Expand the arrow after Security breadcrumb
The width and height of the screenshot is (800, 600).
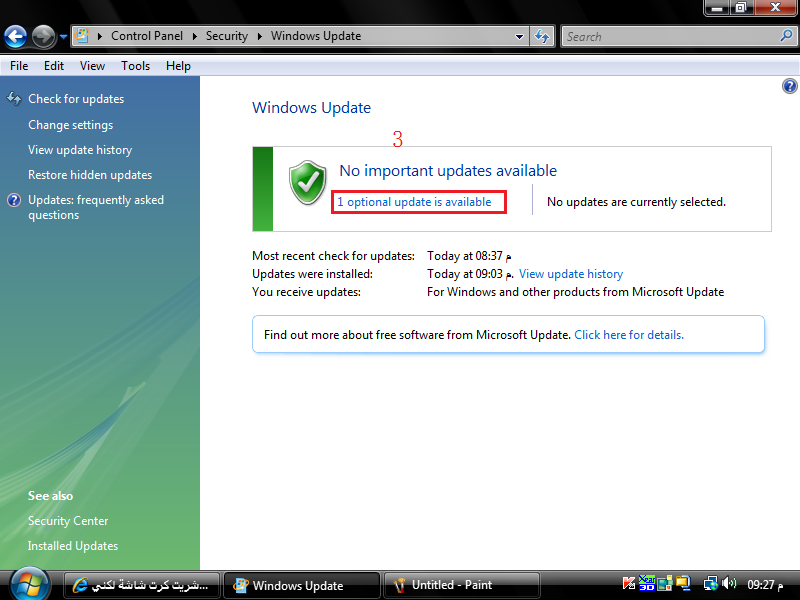pyautogui.click(x=259, y=36)
